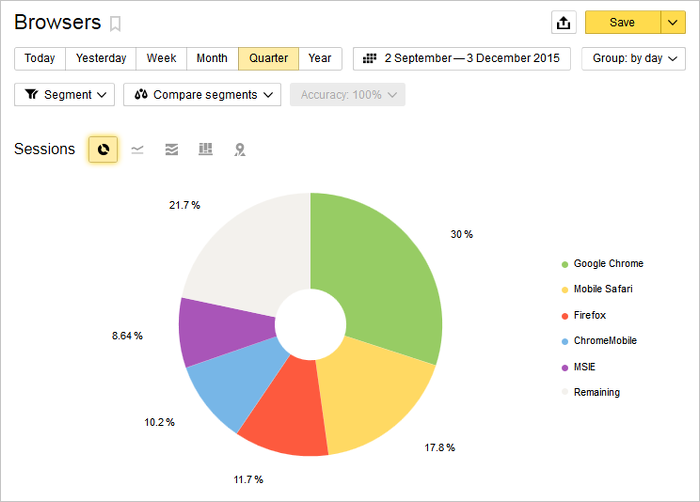Toggle Google Chrome in chart legend
The image size is (700, 502).
click(x=608, y=264)
